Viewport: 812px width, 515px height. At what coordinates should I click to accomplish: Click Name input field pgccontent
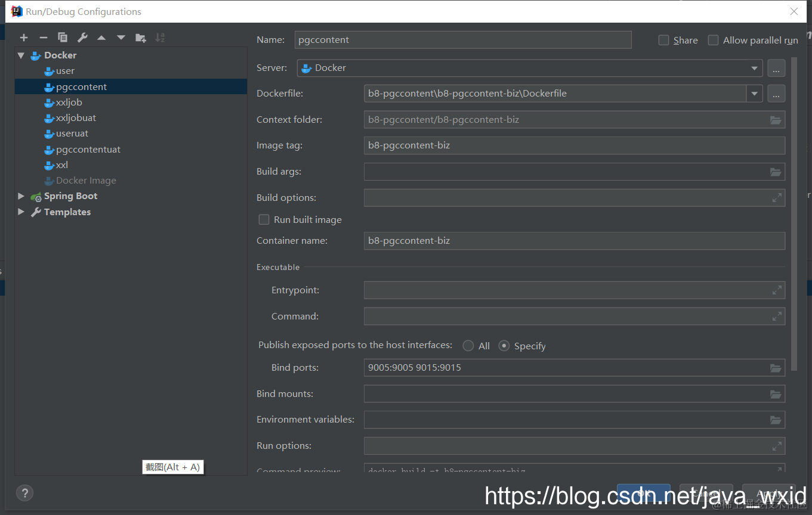(463, 40)
